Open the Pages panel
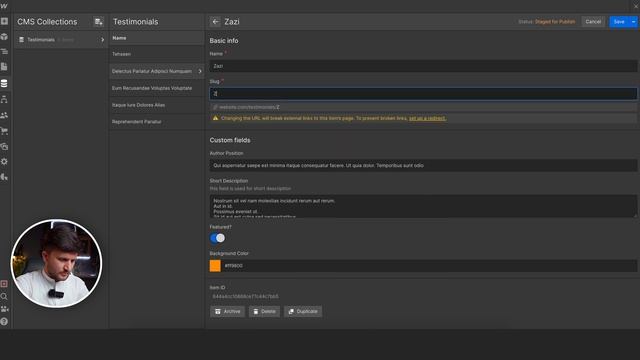The height and width of the screenshot is (360, 640). tap(4, 67)
